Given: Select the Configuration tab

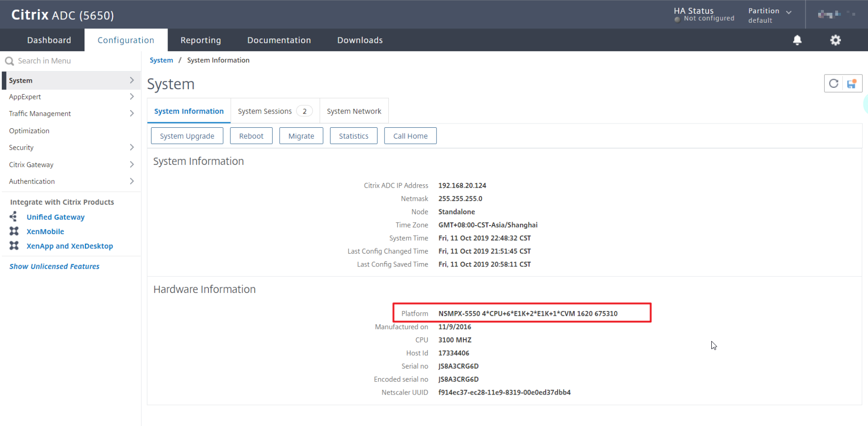Looking at the screenshot, I should point(126,40).
